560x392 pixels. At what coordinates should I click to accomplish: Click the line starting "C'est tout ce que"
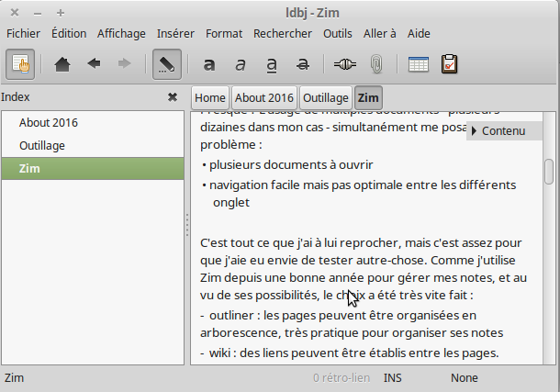[361, 242]
